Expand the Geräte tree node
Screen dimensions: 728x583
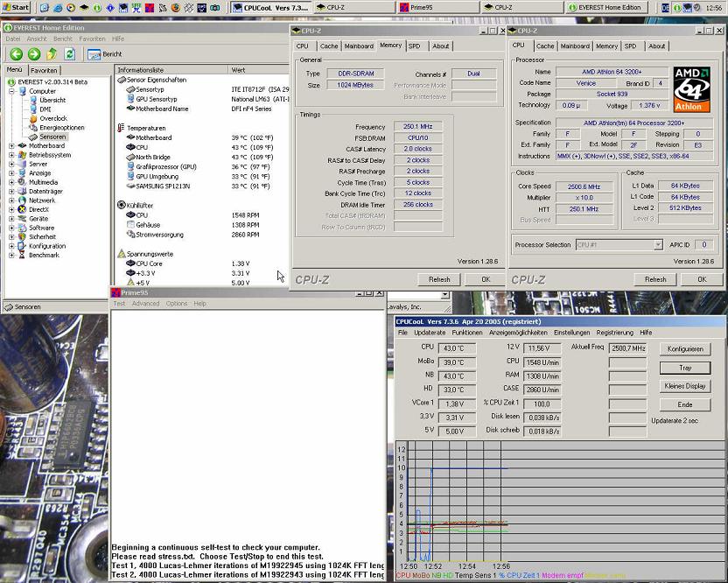point(11,219)
